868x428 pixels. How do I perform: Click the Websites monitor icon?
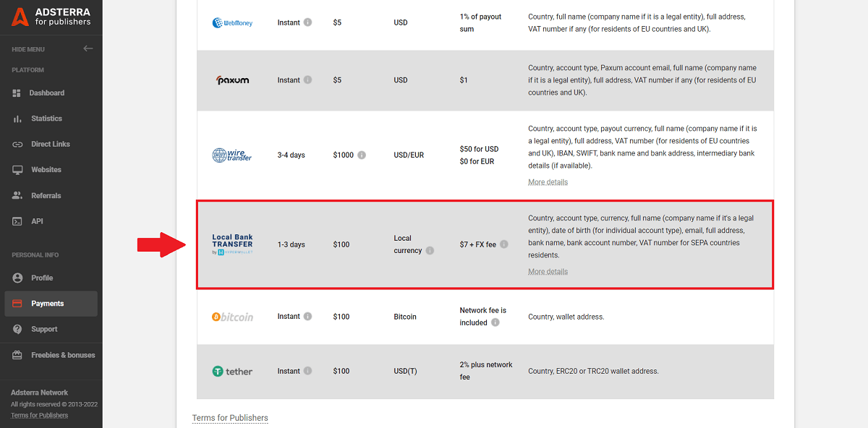[17, 170]
